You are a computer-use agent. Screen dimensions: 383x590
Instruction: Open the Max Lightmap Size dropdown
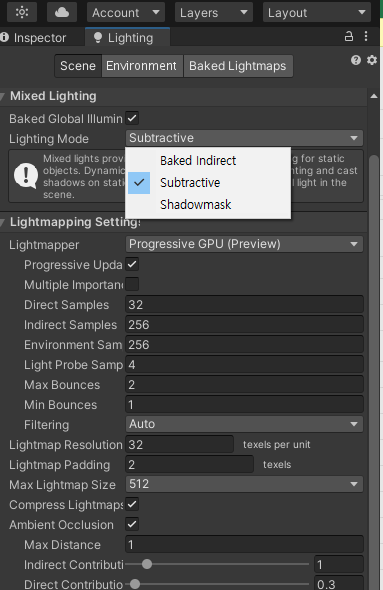[x=244, y=484]
